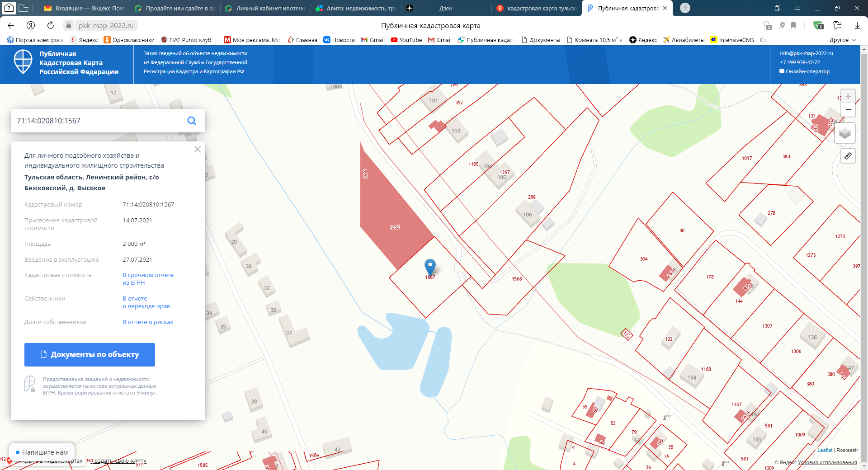The width and height of the screenshot is (868, 470).
Task: Open the FIAT Punto клуб bookmark
Action: click(x=188, y=40)
